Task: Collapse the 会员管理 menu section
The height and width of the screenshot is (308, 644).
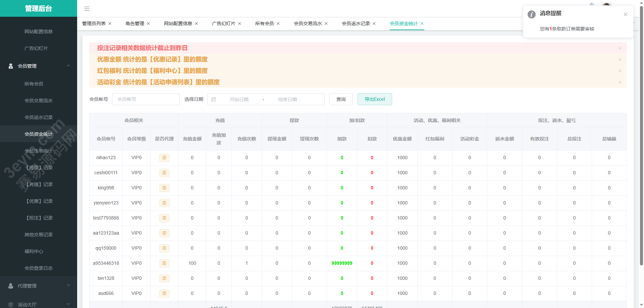Action: pyautogui.click(x=68, y=66)
